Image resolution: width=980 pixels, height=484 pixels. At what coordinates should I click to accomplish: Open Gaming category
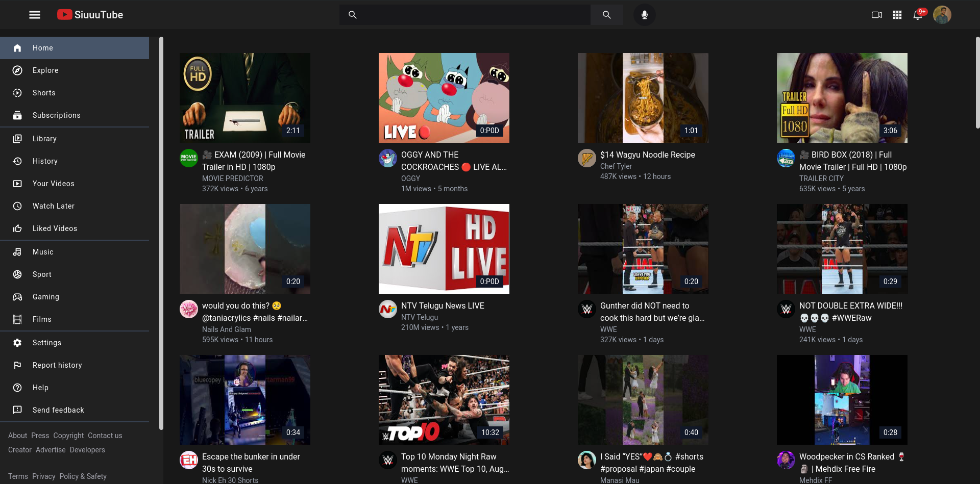[75, 297]
